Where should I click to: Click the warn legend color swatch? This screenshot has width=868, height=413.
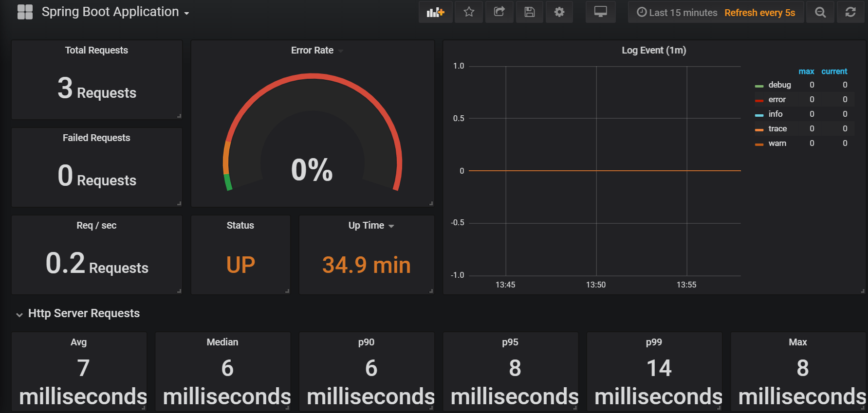coord(759,144)
